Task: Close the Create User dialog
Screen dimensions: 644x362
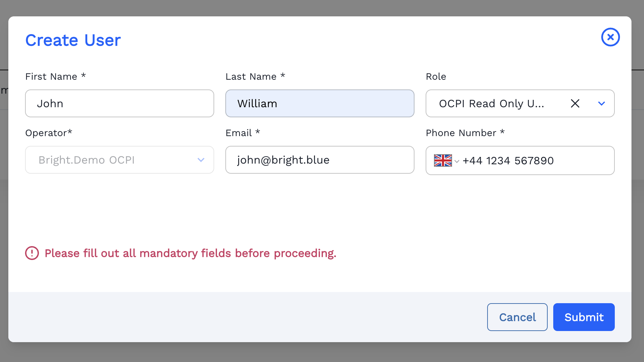Action: [610, 37]
